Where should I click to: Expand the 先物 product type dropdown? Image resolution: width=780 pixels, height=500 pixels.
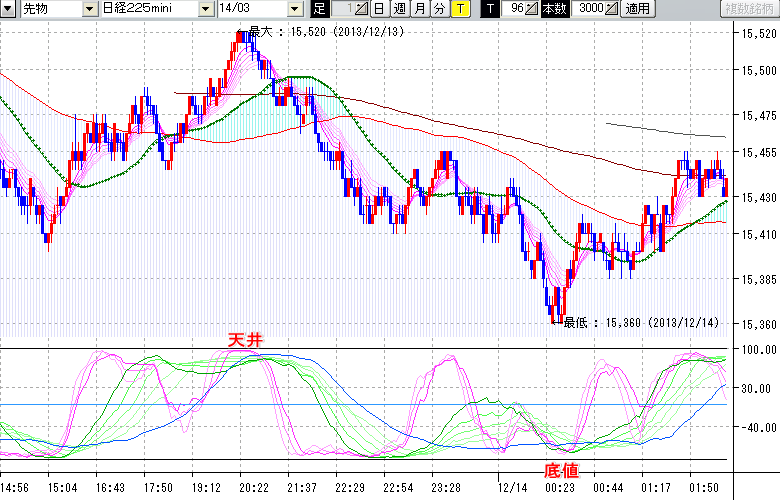91,9
